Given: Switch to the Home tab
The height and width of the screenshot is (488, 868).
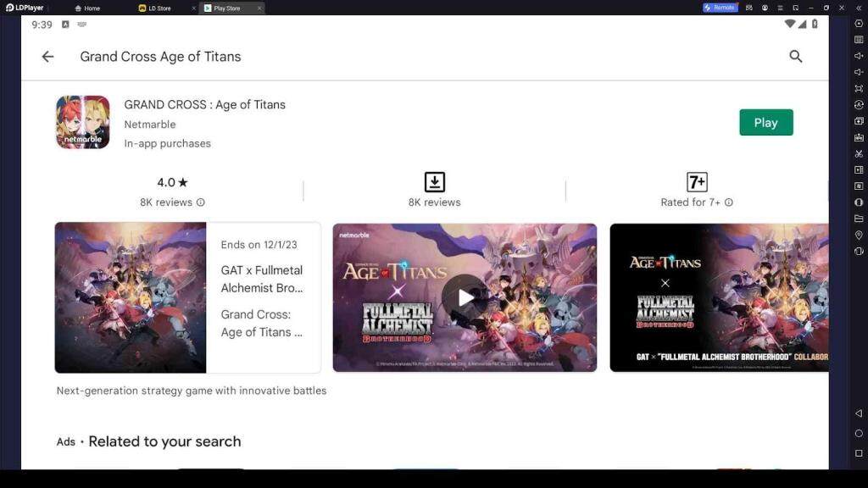Looking at the screenshot, I should pos(87,8).
